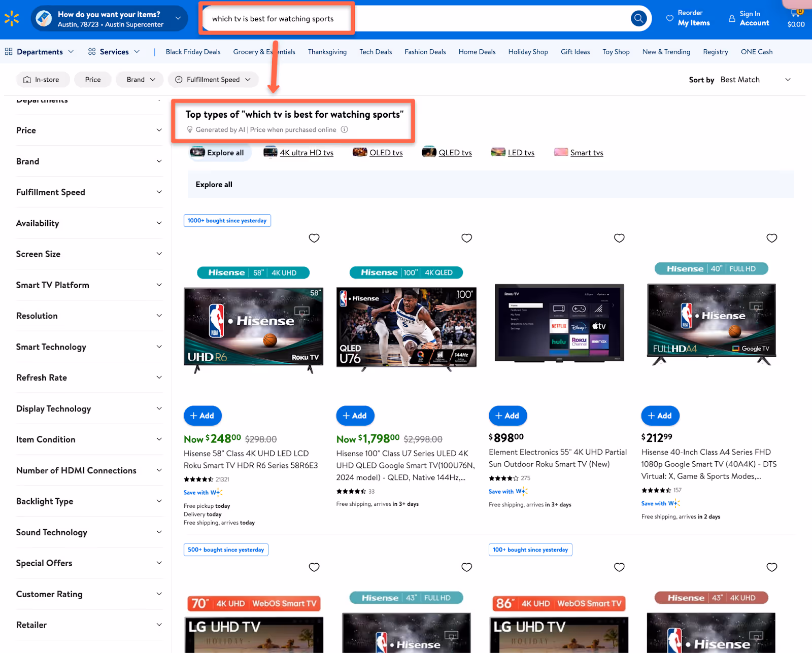The image size is (812, 653).
Task: Favorite the Hisense 58" R6 TV heart
Action: pyautogui.click(x=314, y=238)
